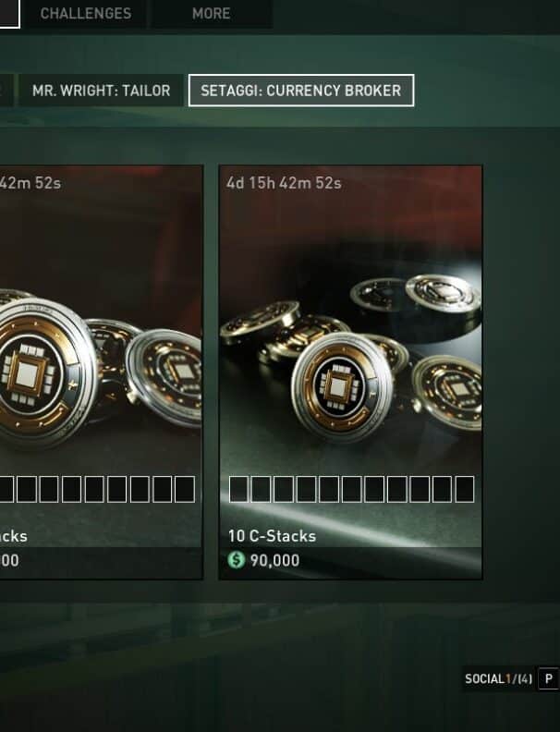
Task: Open the MORE tab
Action: (212, 14)
